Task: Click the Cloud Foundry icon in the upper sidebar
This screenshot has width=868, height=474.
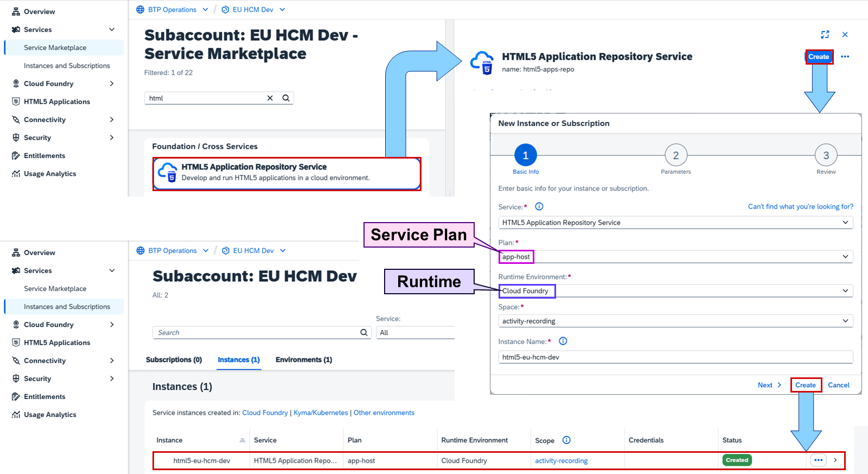Action: pyautogui.click(x=16, y=84)
